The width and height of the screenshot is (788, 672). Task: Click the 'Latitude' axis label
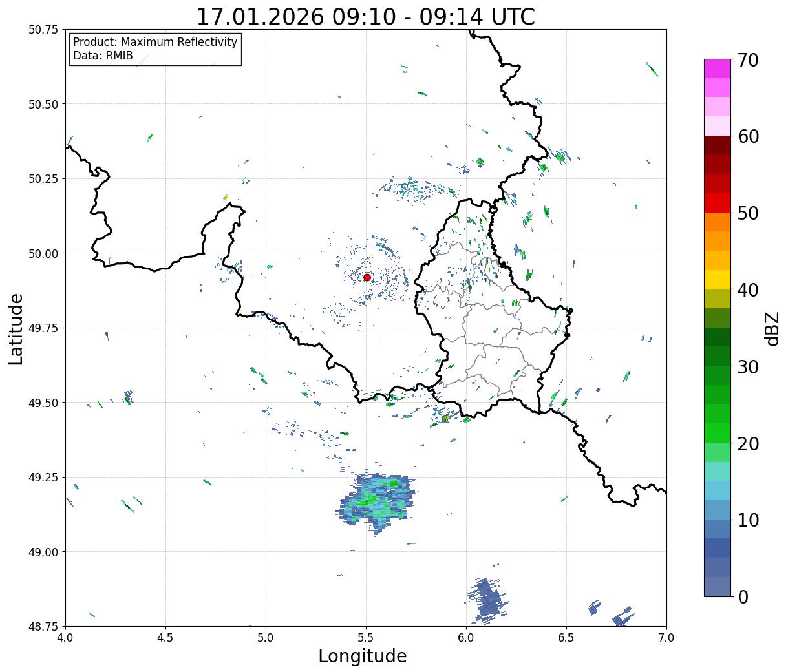[x=16, y=329]
